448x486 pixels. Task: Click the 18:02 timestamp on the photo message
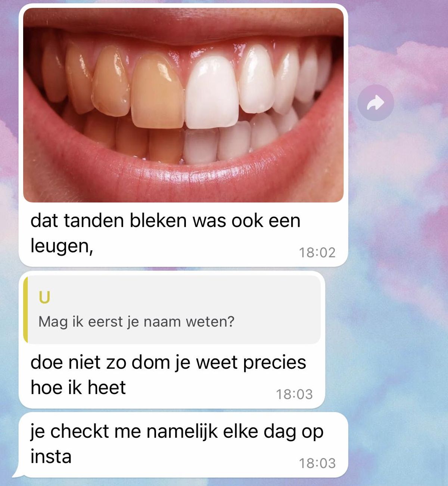tap(317, 253)
